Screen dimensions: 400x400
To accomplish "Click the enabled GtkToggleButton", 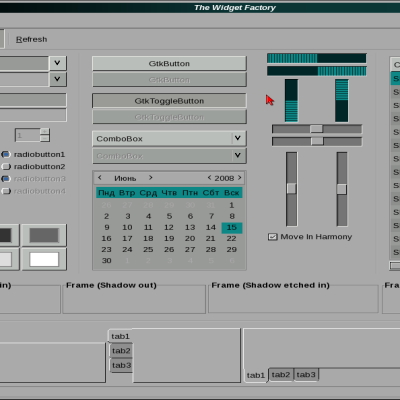I will point(169,101).
